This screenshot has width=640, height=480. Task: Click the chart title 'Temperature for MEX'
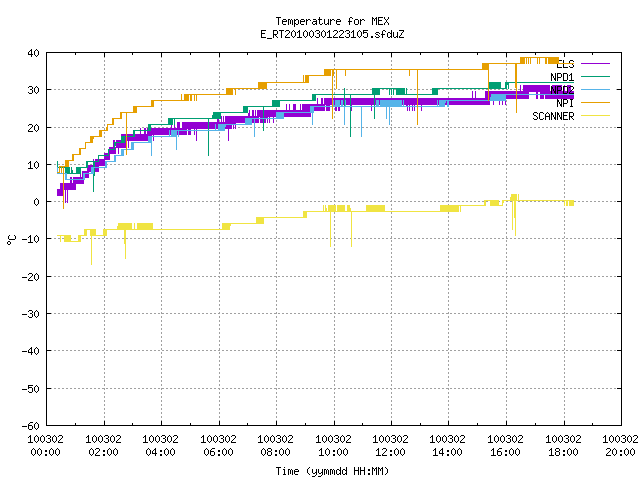tap(332, 21)
